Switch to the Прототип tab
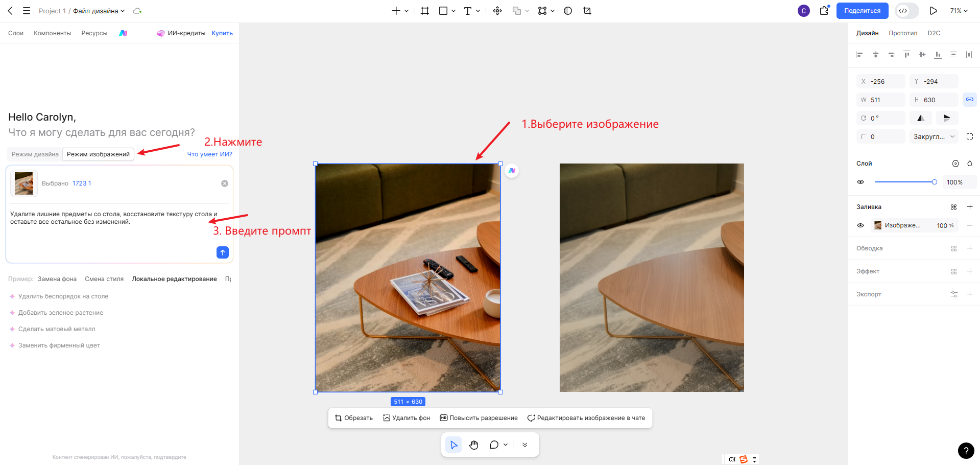This screenshot has width=980, height=465. (903, 33)
